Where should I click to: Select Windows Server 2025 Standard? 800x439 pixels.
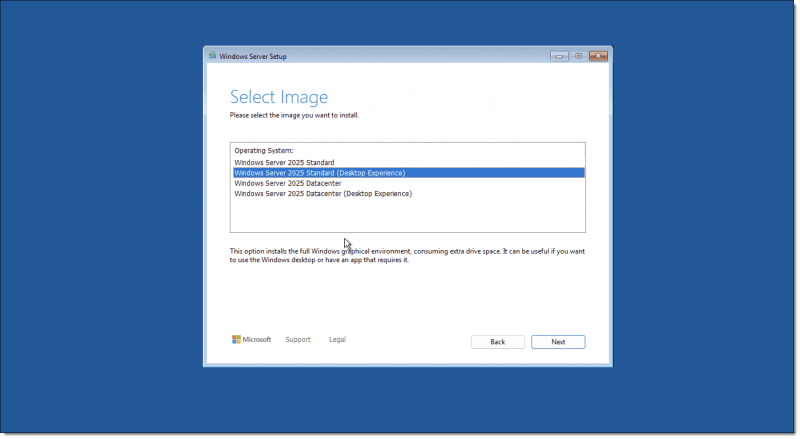(409, 162)
